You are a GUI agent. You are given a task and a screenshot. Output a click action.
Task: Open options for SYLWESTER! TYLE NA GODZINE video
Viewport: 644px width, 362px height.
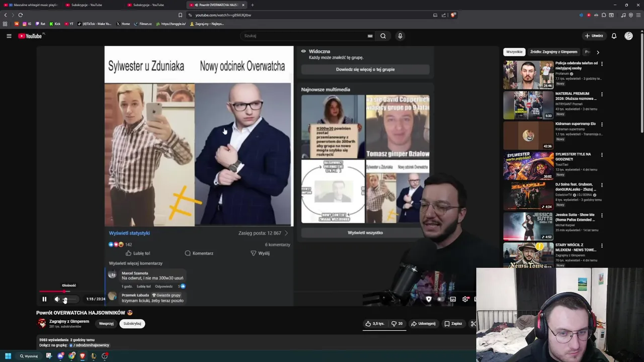[602, 155]
